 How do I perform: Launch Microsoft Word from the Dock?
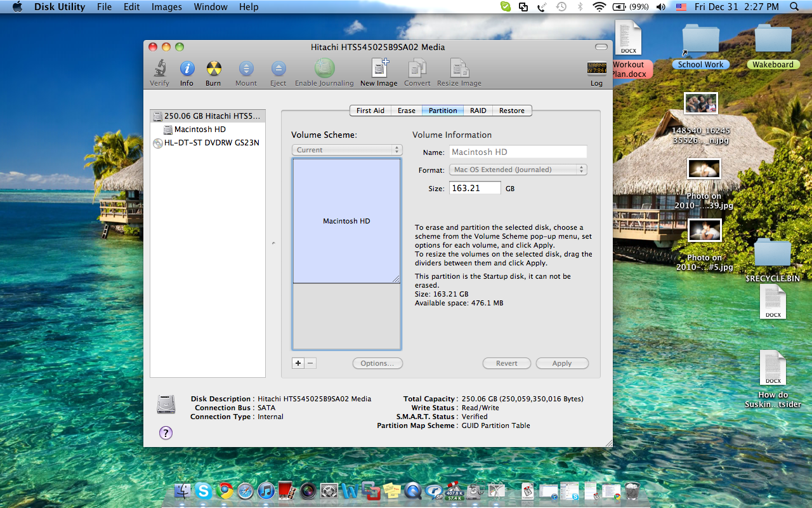coord(350,490)
